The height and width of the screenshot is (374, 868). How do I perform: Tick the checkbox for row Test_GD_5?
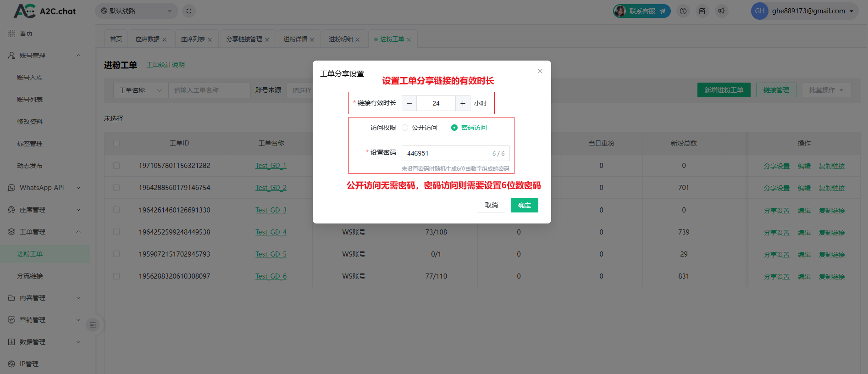click(x=116, y=254)
